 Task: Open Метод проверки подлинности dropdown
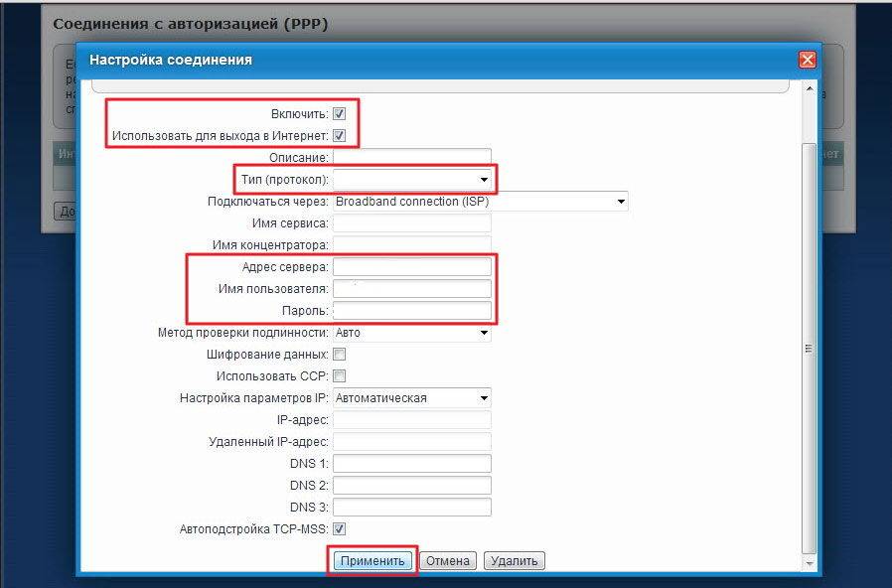pos(412,333)
